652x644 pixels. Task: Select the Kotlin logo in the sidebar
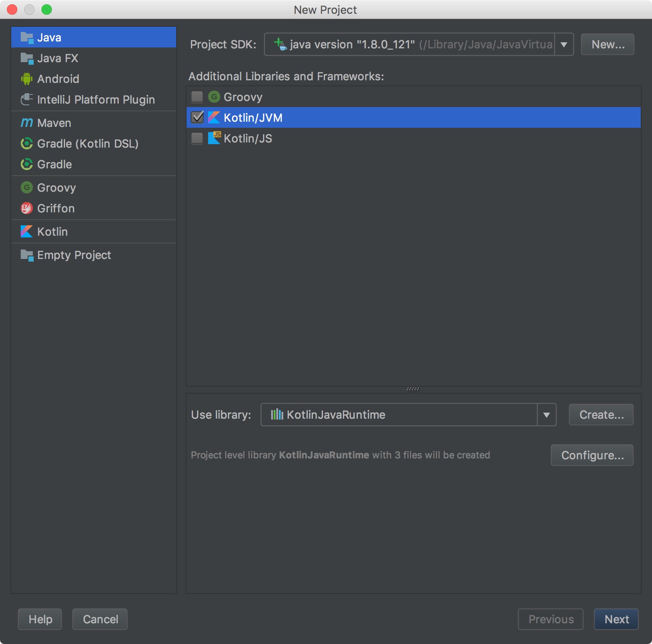pos(27,231)
